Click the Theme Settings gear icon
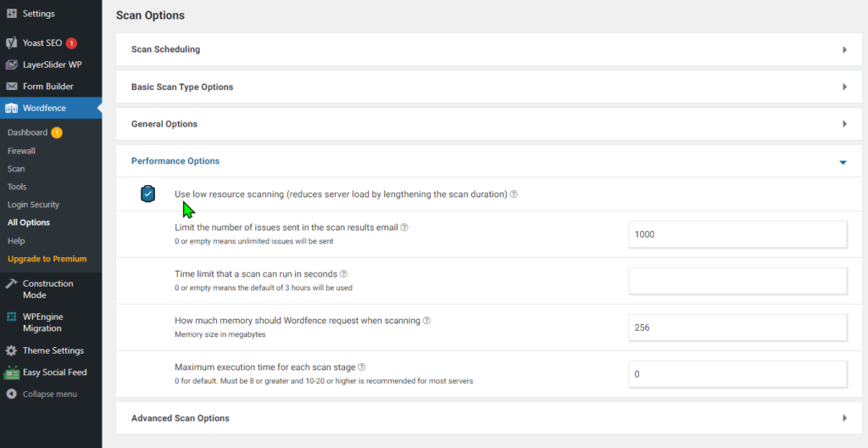 [x=11, y=350]
